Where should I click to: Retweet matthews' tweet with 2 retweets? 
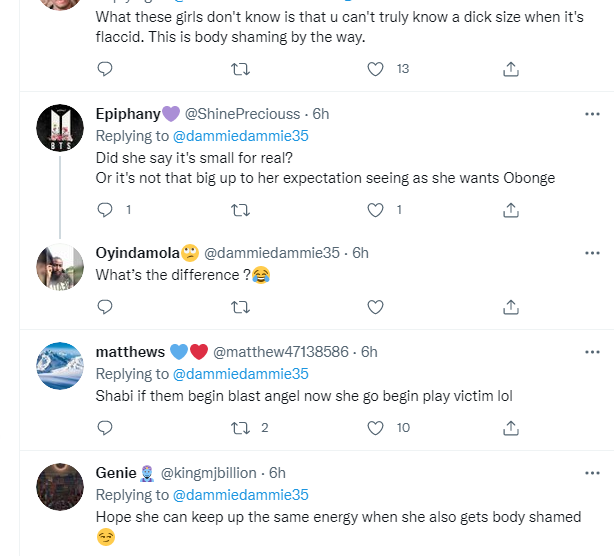pos(240,428)
